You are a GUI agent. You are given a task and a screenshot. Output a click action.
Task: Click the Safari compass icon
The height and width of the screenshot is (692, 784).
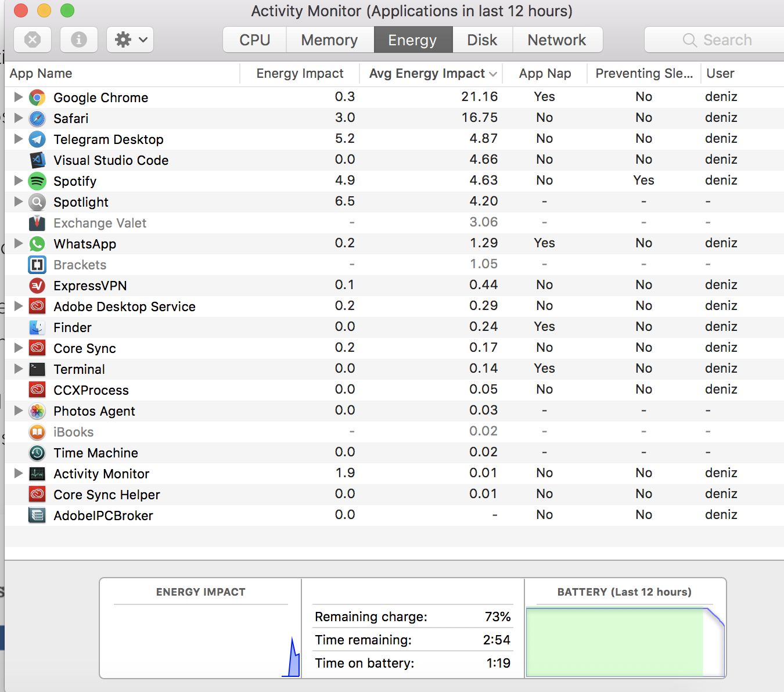37,118
